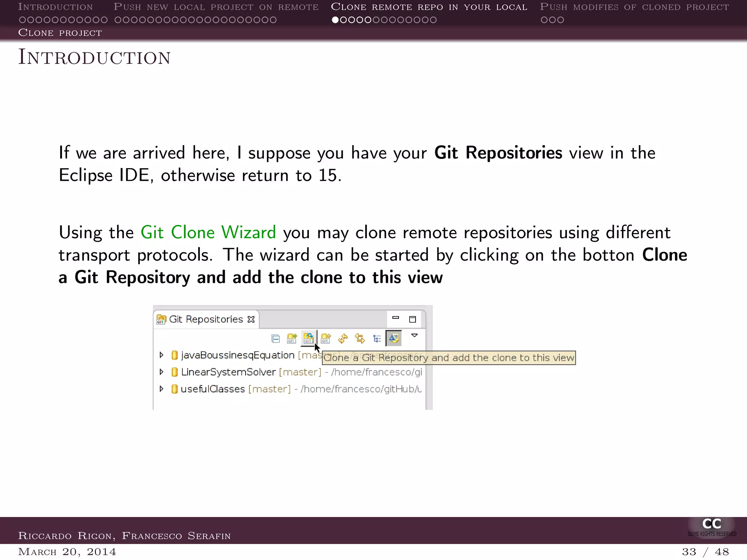Viewport: 747px width, 560px height.
Task: Select javaBoussinesqEquation repository name
Action: click(x=238, y=355)
